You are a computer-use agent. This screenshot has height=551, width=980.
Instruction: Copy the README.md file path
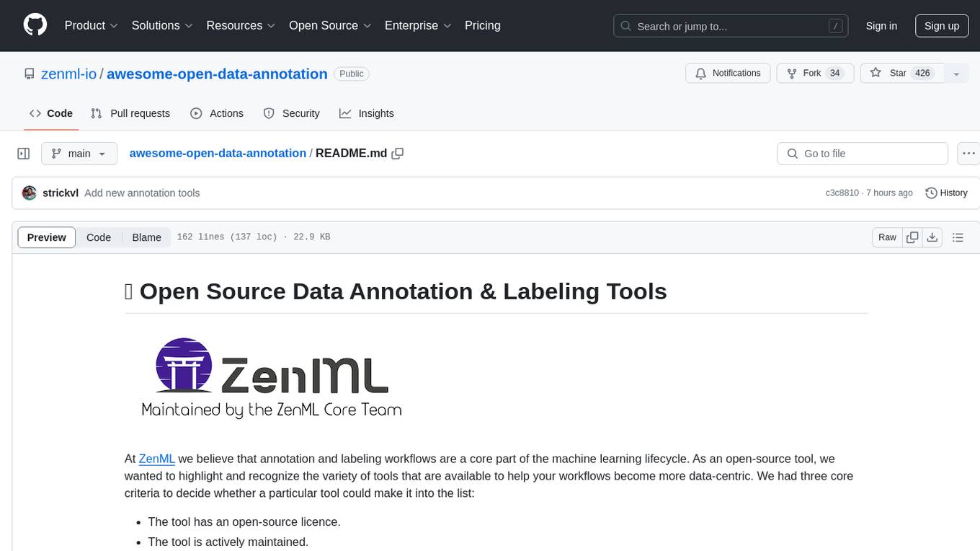click(397, 154)
